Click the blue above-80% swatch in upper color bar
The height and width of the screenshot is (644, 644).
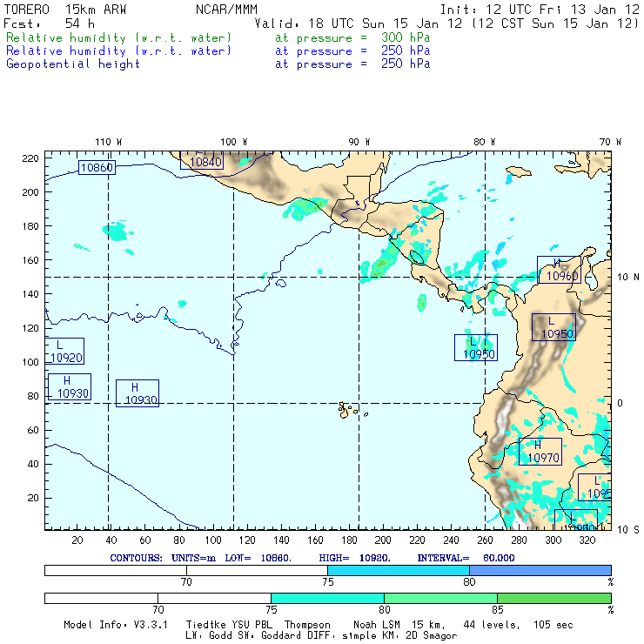540,570
